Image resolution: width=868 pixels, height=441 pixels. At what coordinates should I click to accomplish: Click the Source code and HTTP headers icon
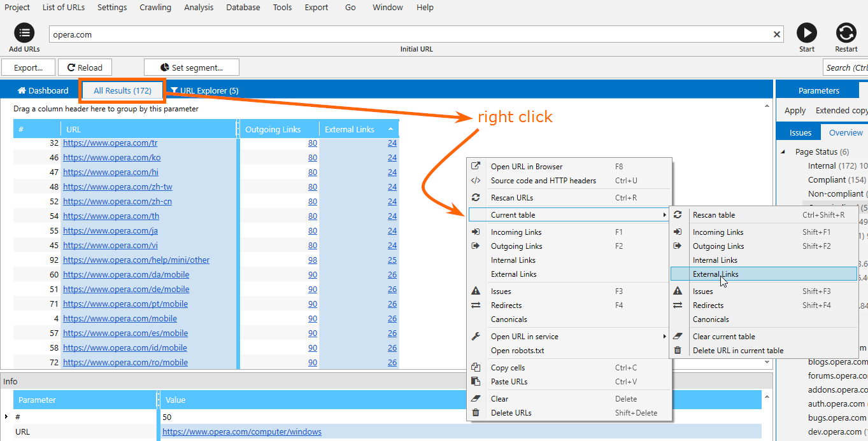coord(475,180)
